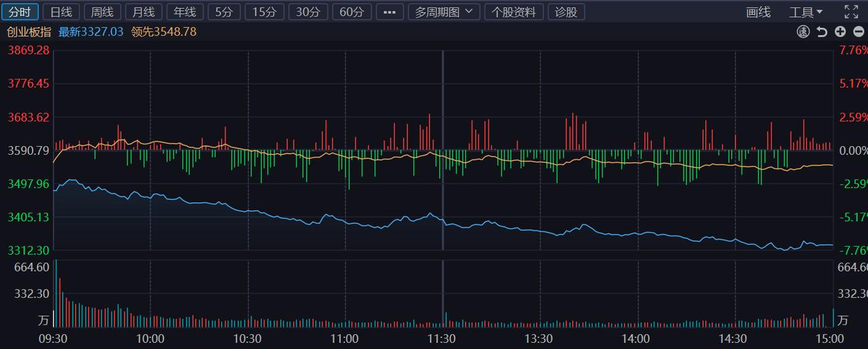The height and width of the screenshot is (349, 868).
Task: Click the 3869.28 price axis label
Action: click(x=28, y=50)
